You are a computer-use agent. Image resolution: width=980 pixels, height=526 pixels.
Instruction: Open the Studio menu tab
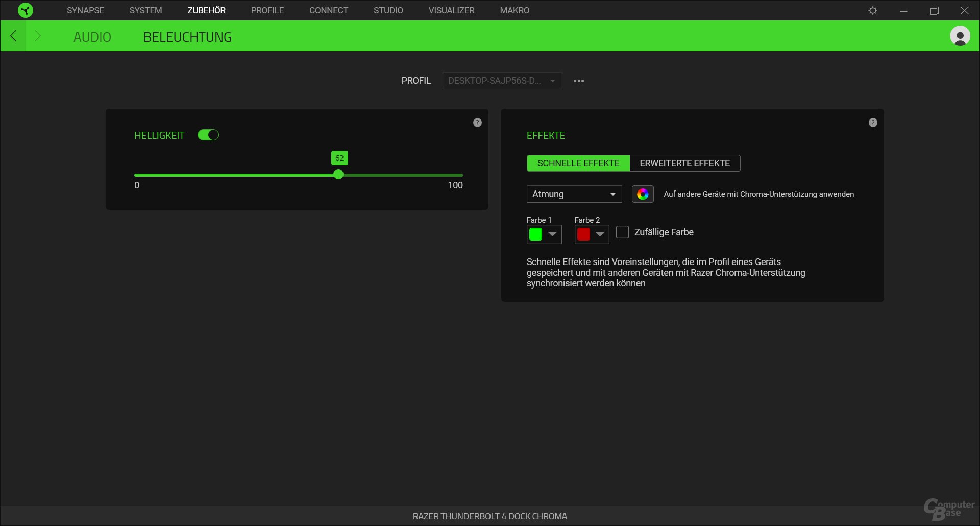[x=388, y=10]
